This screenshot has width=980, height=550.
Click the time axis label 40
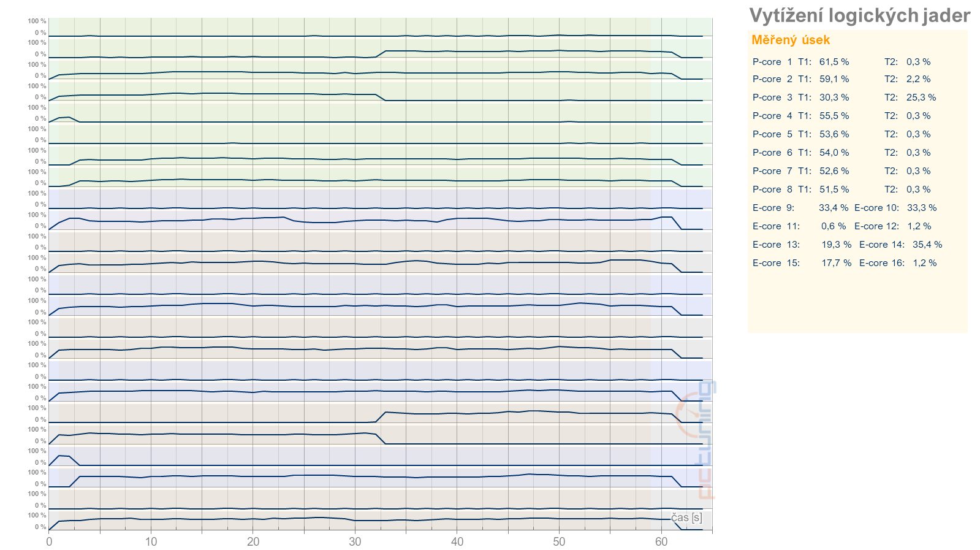[457, 541]
